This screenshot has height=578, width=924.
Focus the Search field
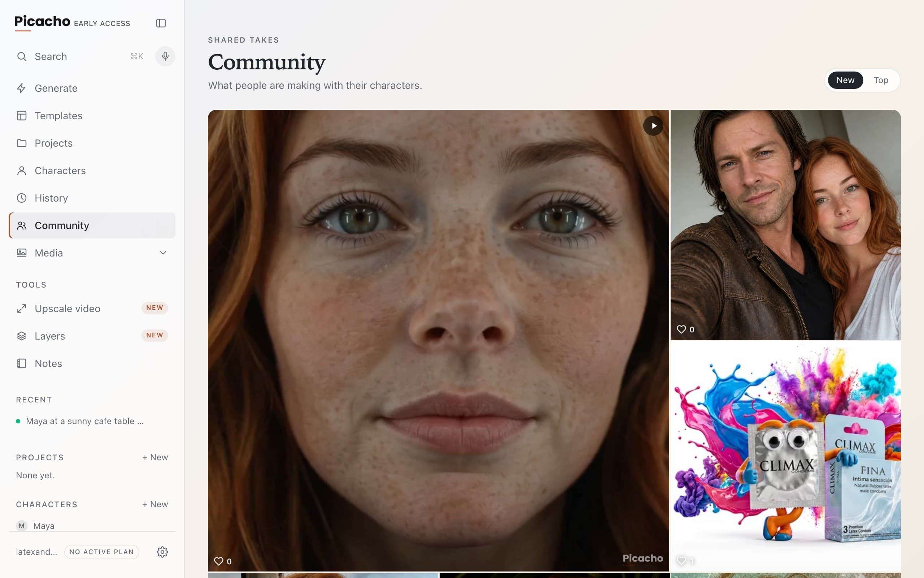80,57
